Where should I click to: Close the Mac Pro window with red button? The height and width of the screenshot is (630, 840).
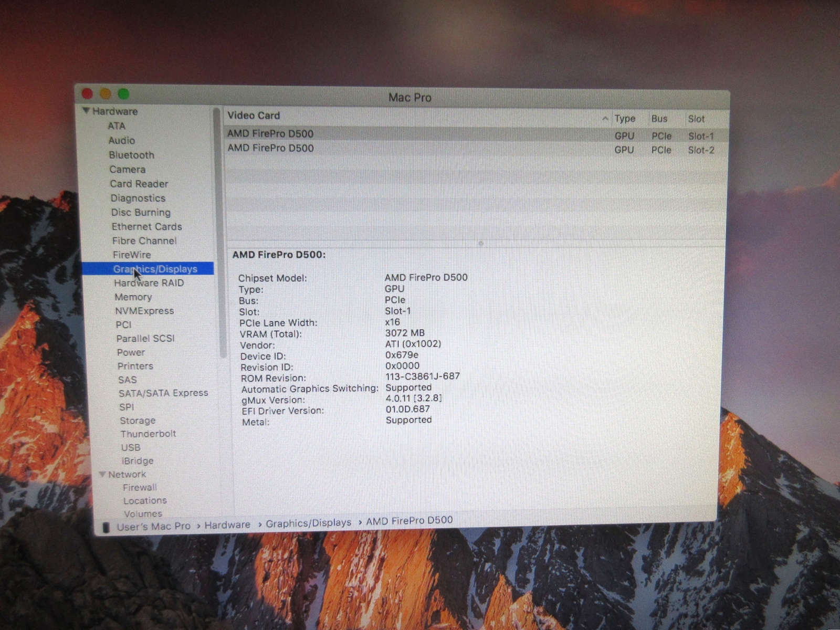click(x=87, y=93)
